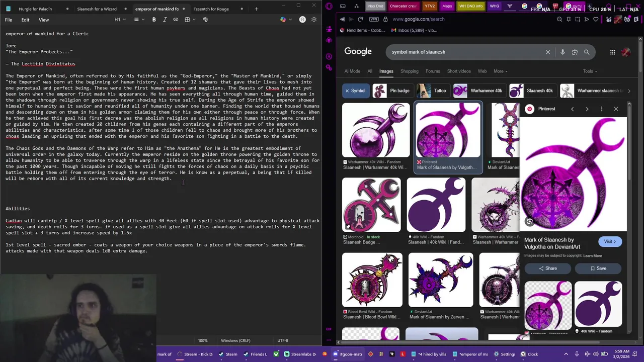Open the View menu in Notepad
Viewport: 644px width, 362px height.
44,20
